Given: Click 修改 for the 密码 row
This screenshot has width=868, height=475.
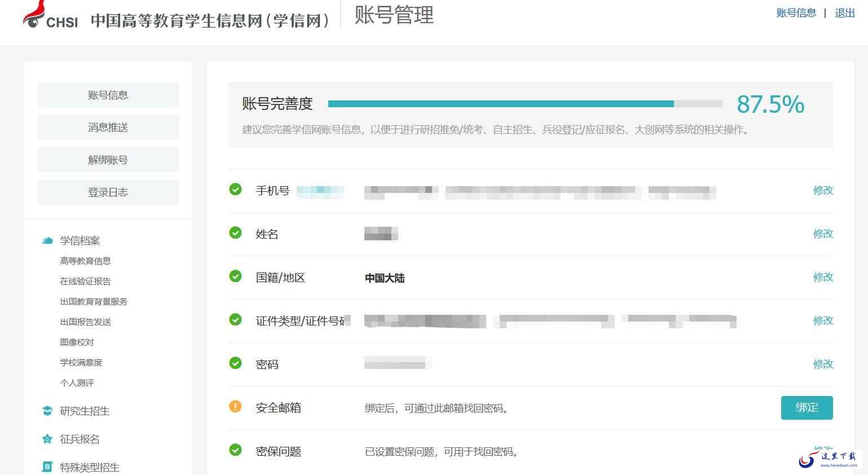Looking at the screenshot, I should 823,364.
